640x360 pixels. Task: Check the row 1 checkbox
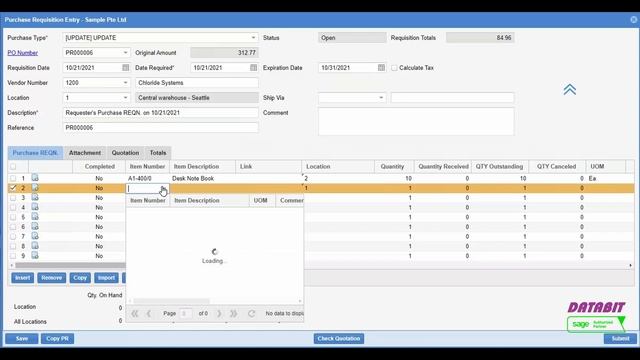[x=13, y=178]
